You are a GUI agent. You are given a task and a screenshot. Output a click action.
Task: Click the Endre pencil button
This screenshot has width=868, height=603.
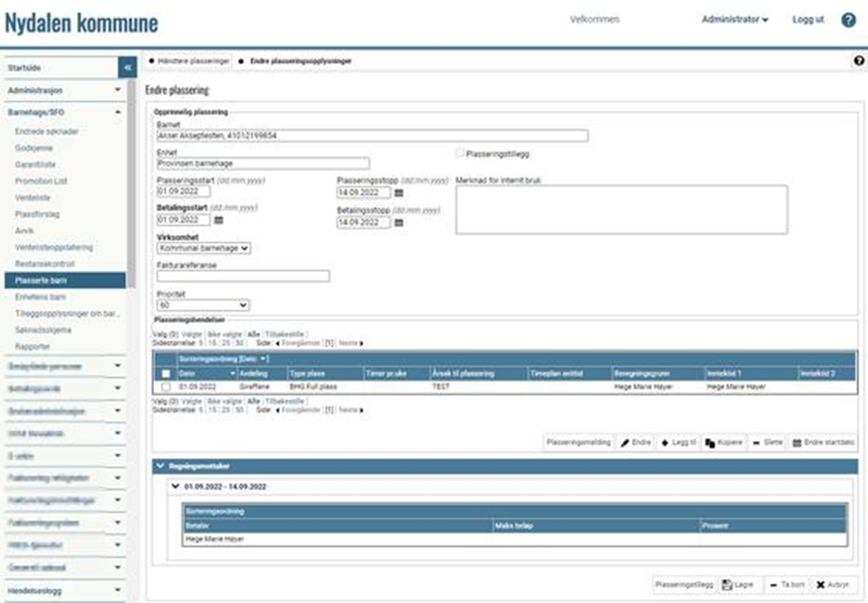tap(636, 441)
